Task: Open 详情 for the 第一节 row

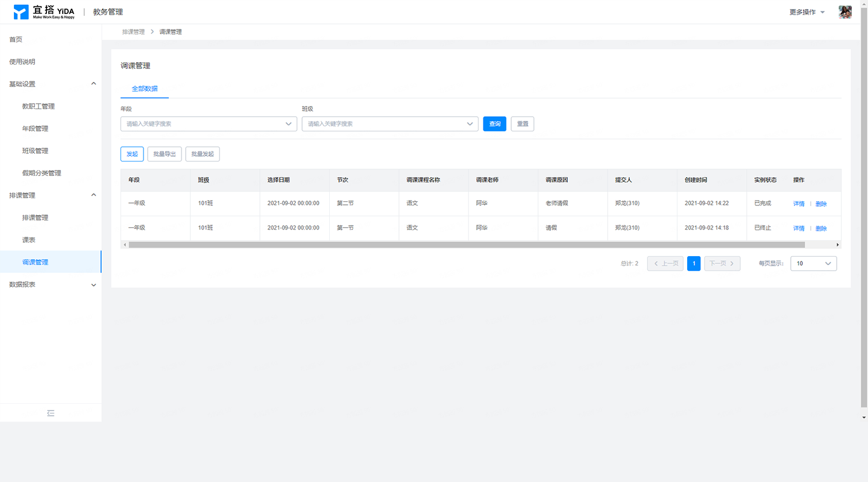Action: [x=799, y=228]
